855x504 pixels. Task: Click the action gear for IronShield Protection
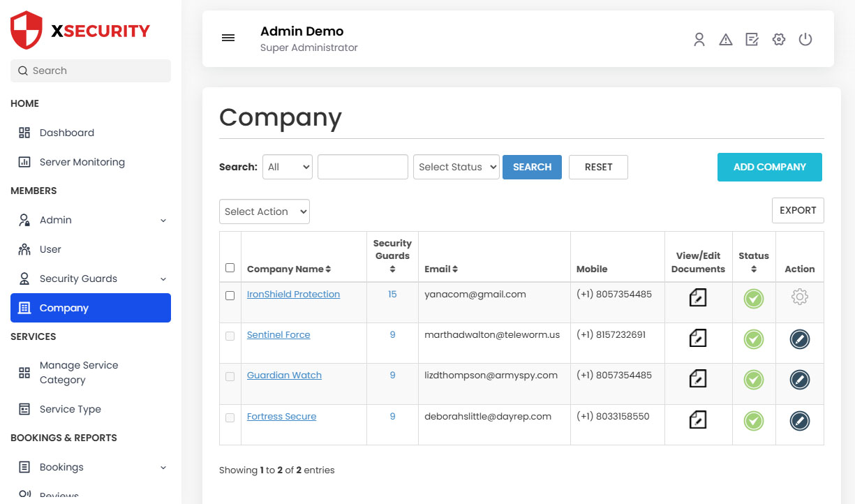coord(799,297)
